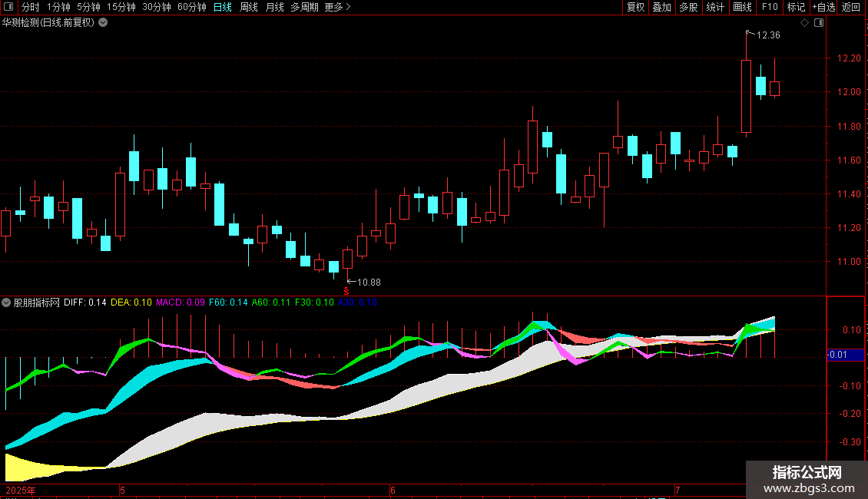Open 多周期 multi-period view

(x=304, y=7)
